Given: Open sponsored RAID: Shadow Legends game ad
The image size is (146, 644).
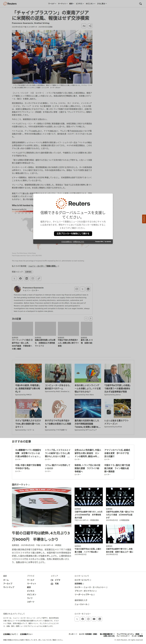Looking at the screenshot, I should click(58, 373).
